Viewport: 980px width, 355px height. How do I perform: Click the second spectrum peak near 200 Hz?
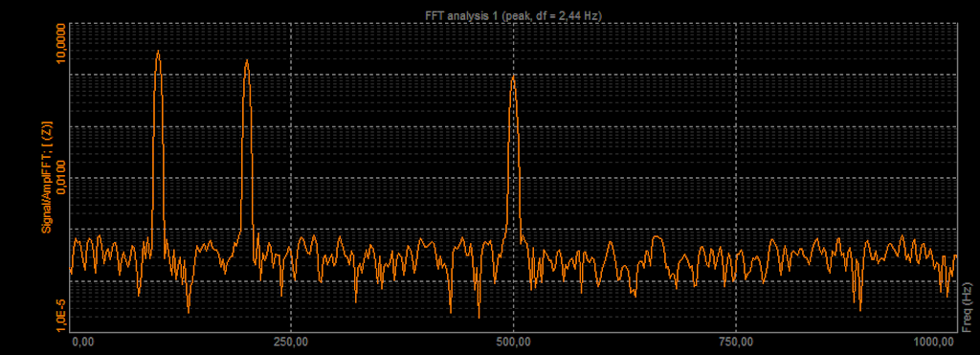247,60
